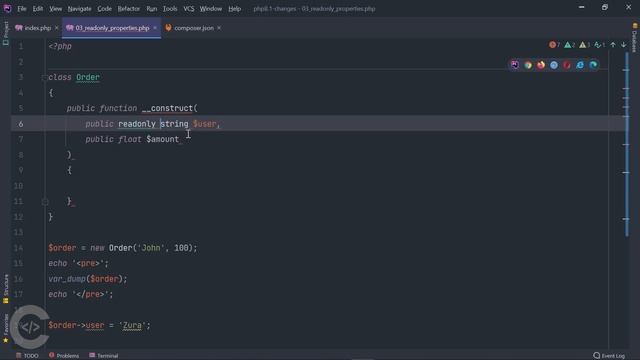Screen dimensions: 640x360
Task: Click the typo count indicator
Action: pyautogui.click(x=600, y=45)
